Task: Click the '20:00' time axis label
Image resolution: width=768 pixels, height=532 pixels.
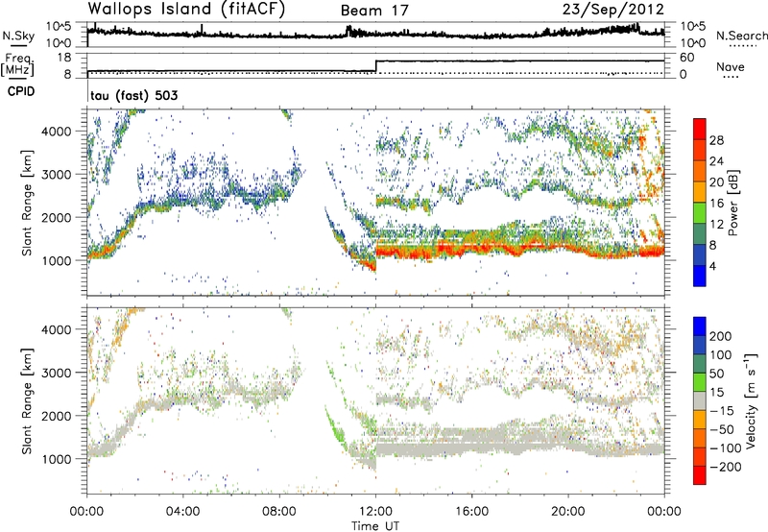Action: [x=568, y=512]
